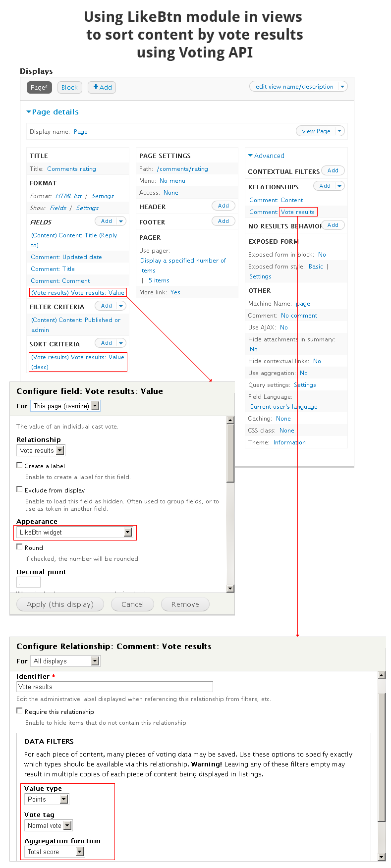The image size is (391, 868).
Task: Collapse the Page details triangle
Action: (29, 112)
